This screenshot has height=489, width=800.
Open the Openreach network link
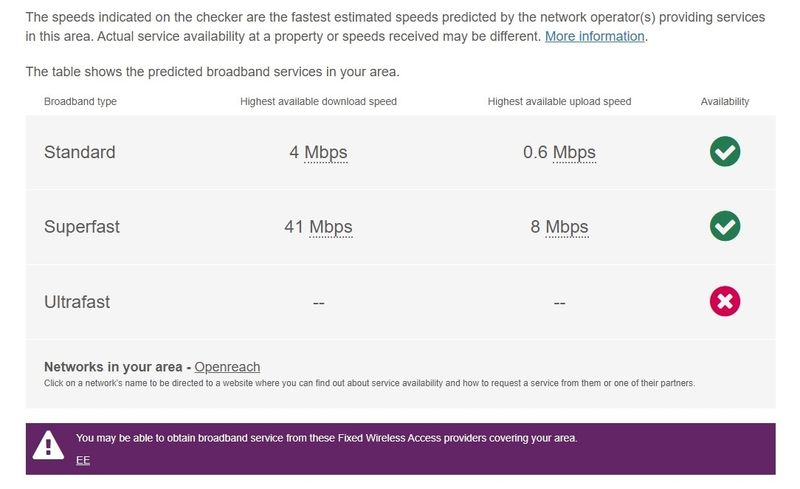[227, 367]
